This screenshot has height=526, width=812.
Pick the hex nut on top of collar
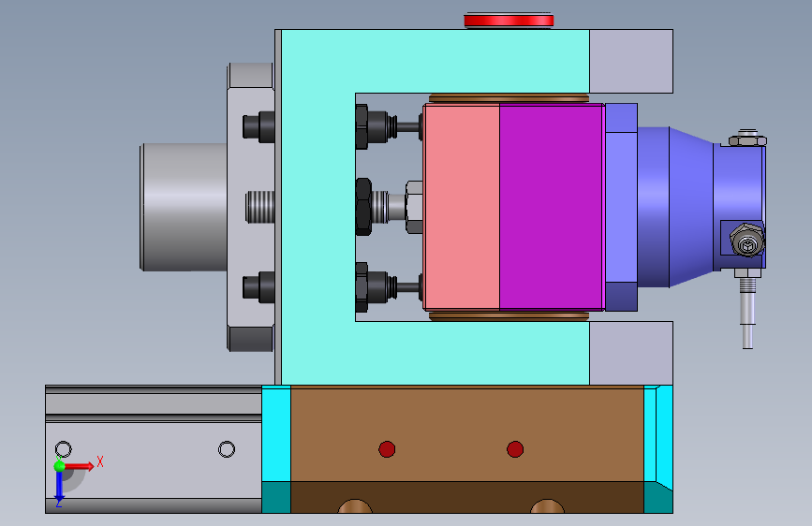pyautogui.click(x=747, y=140)
